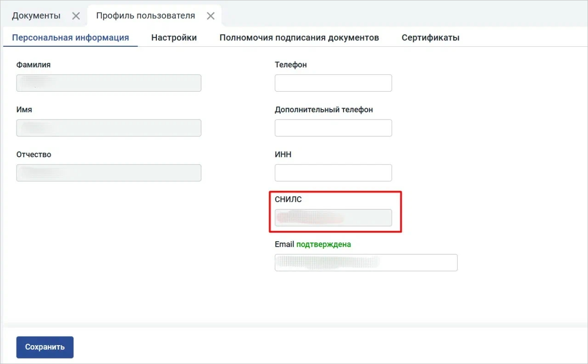Viewport: 588px width, 364px height.
Task: Select the highlighted СНИЛС field
Action: 333,218
